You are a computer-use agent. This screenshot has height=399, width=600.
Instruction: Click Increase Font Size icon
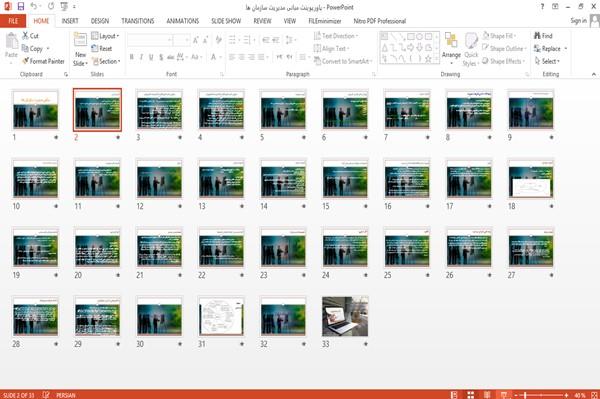click(196, 40)
